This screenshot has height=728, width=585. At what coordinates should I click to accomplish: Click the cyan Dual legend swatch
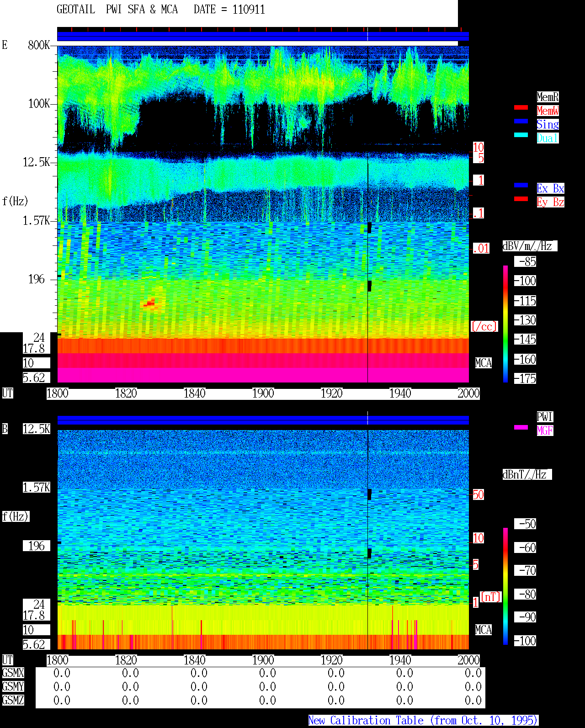[521, 135]
